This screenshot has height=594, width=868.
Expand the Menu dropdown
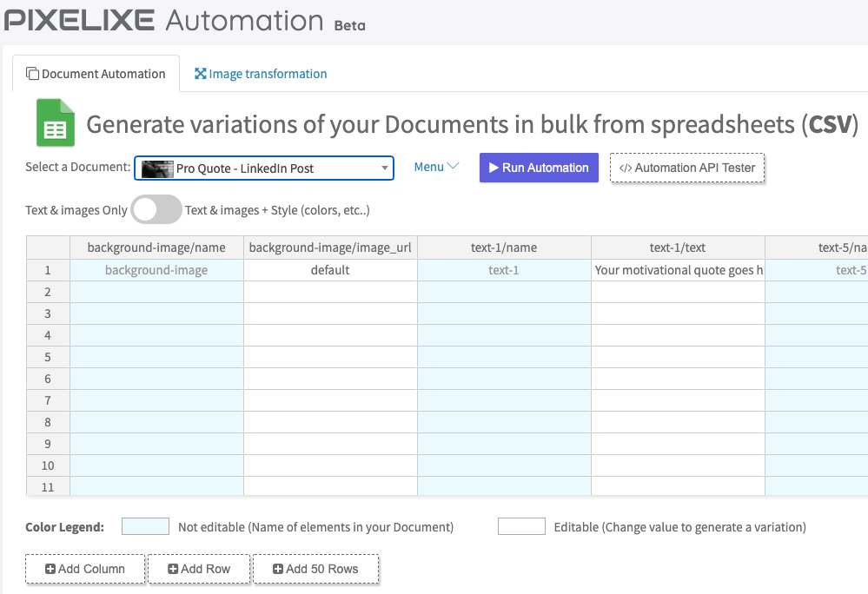tap(435, 167)
